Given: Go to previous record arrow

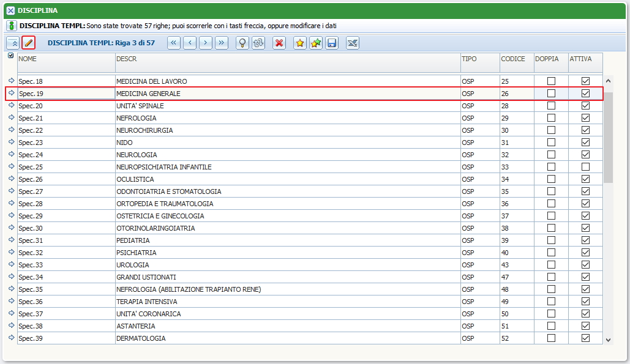Looking at the screenshot, I should coord(190,43).
